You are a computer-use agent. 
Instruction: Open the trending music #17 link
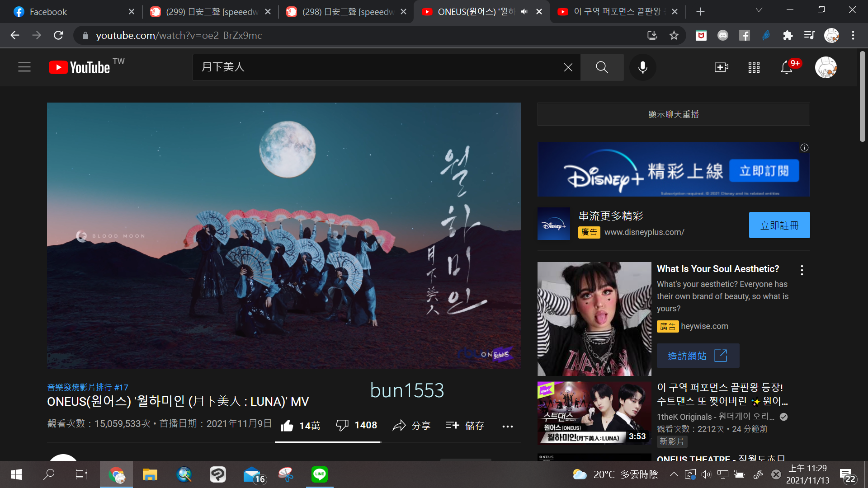88,387
